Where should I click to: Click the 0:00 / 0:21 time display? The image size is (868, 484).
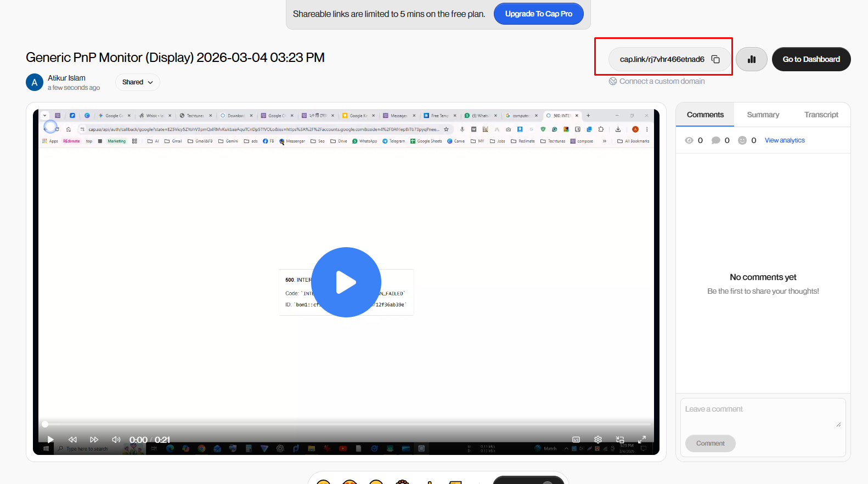click(150, 440)
